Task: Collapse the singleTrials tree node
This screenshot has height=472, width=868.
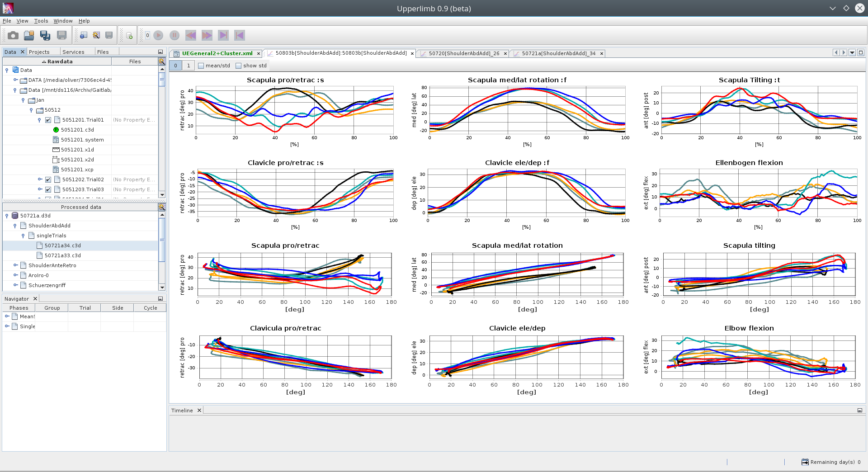Action: click(x=23, y=236)
